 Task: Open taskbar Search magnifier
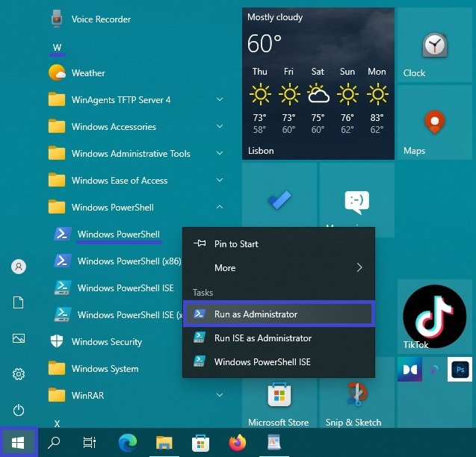tap(54, 443)
